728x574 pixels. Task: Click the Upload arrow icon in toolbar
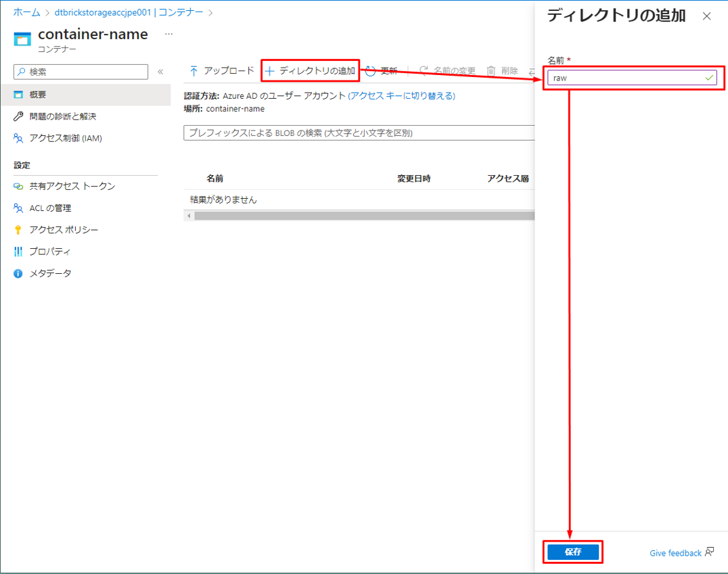(194, 70)
